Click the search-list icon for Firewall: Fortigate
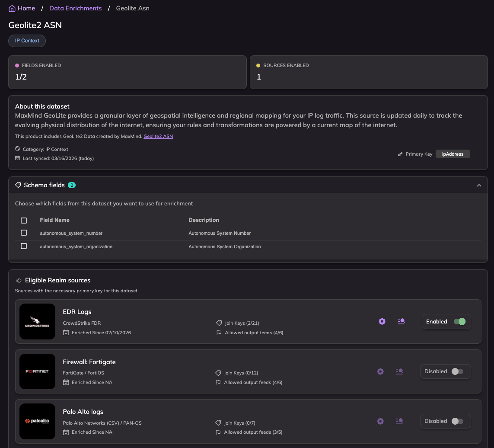 399,371
